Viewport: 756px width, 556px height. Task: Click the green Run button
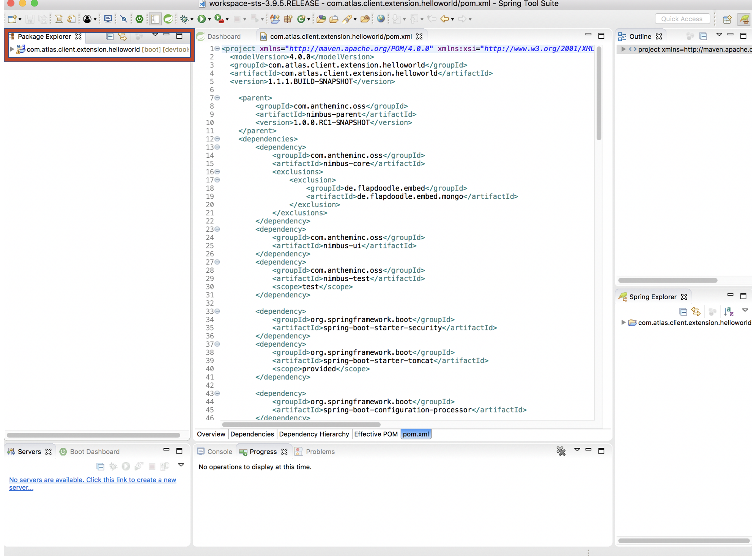(202, 19)
